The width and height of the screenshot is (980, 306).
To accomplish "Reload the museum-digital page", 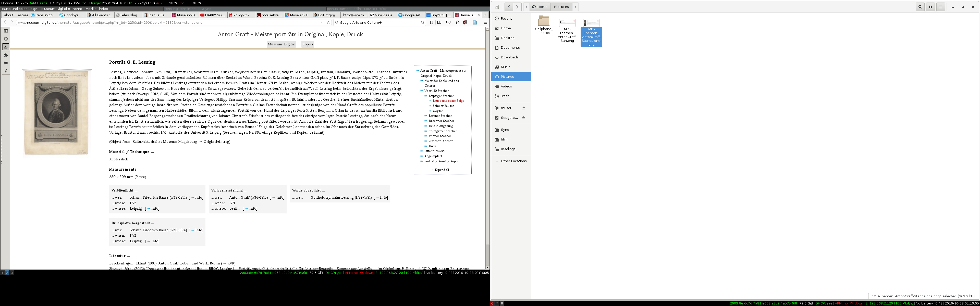I will click(x=328, y=22).
